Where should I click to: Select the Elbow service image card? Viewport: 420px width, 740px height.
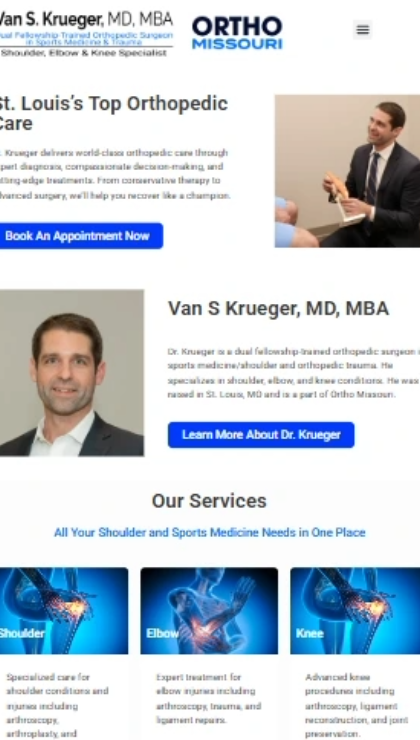pyautogui.click(x=209, y=611)
